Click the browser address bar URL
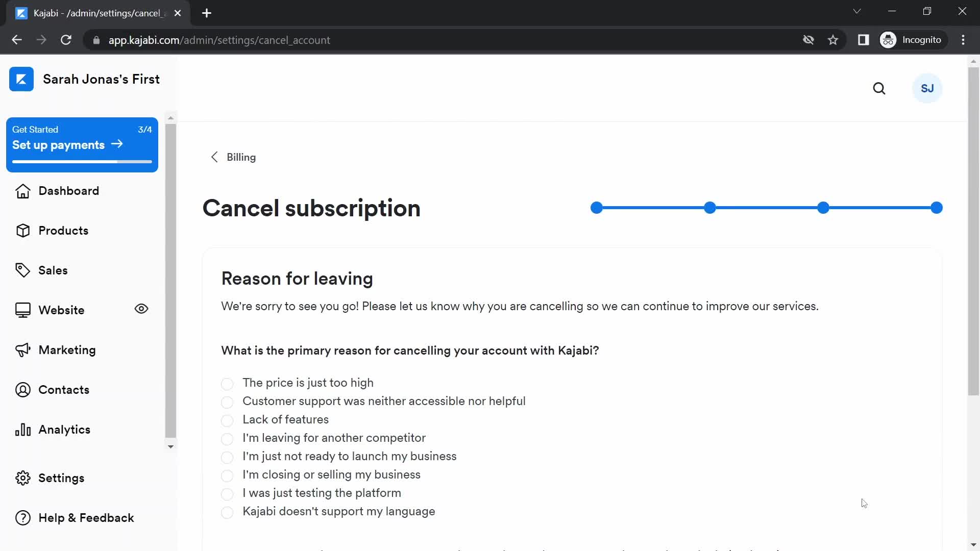980x551 pixels. click(x=219, y=40)
